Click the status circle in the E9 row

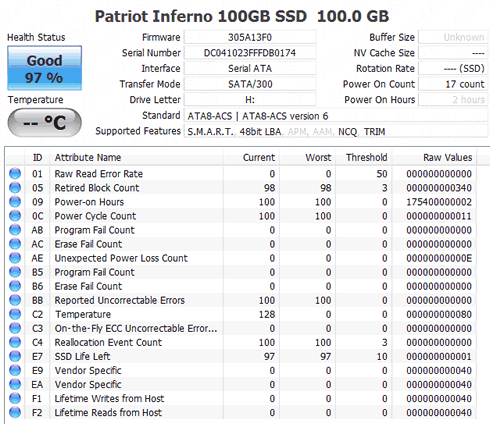(x=15, y=370)
